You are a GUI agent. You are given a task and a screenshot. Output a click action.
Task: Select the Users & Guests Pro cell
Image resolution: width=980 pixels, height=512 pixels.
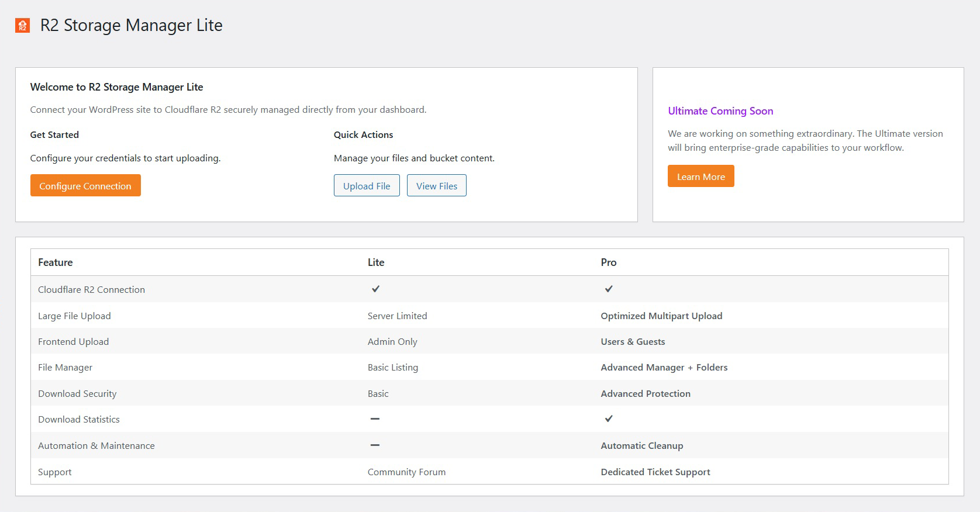pos(633,342)
